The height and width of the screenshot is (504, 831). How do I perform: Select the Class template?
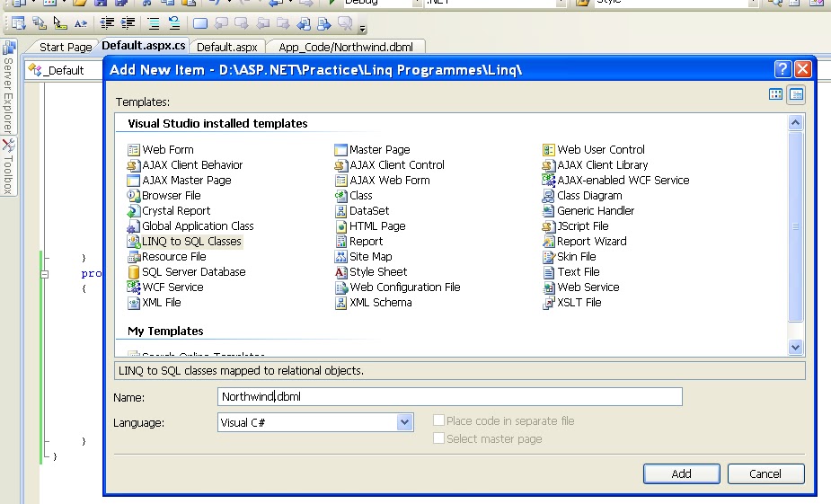pos(353,196)
